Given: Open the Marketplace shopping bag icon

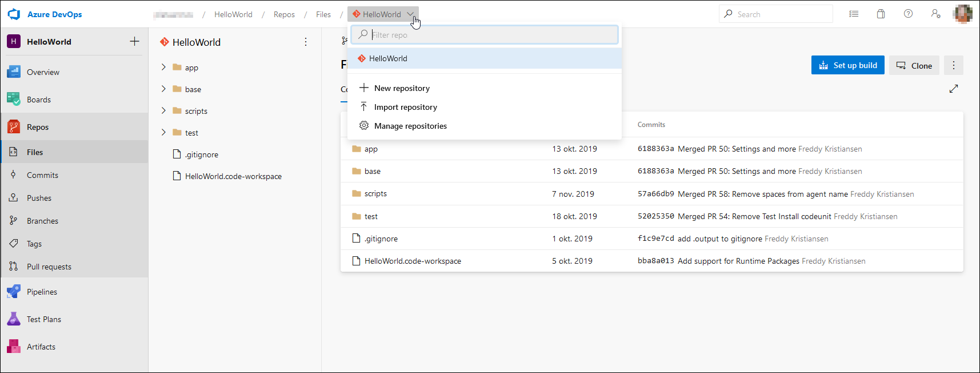Looking at the screenshot, I should 881,14.
